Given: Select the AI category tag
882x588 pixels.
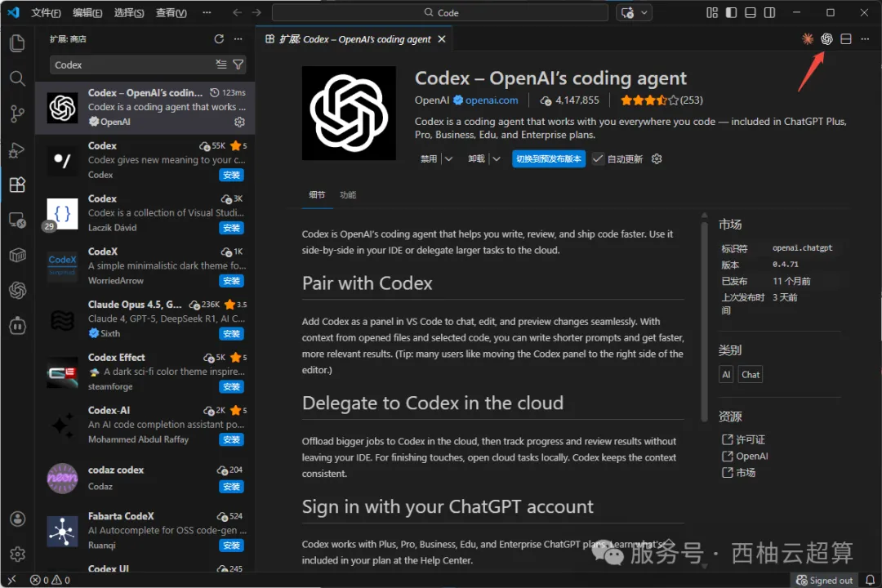Looking at the screenshot, I should 726,374.
